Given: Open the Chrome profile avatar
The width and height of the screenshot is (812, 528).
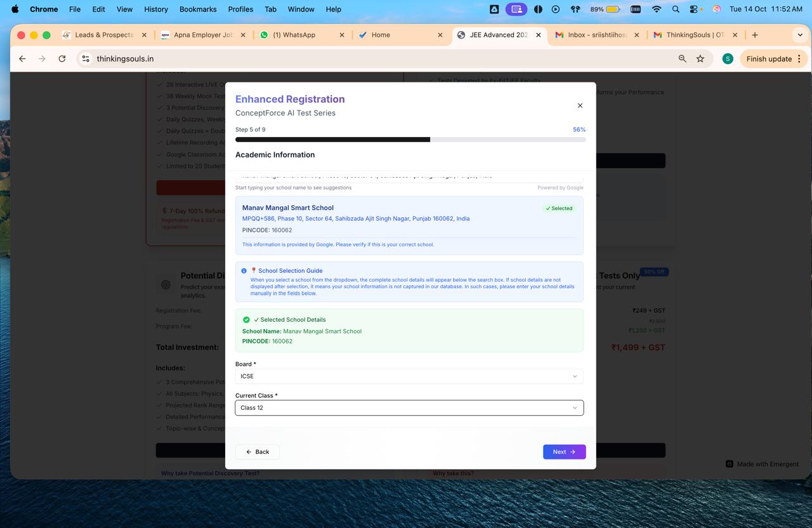Looking at the screenshot, I should pyautogui.click(x=728, y=58).
